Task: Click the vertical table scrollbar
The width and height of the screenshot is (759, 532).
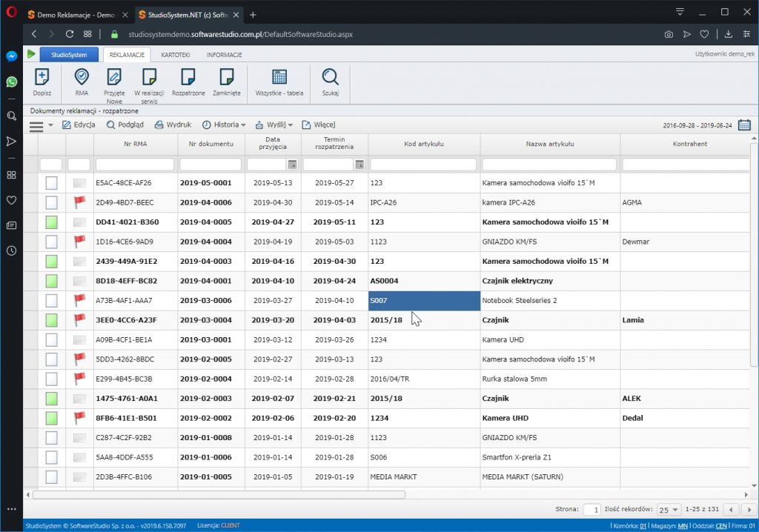Action: (x=754, y=254)
